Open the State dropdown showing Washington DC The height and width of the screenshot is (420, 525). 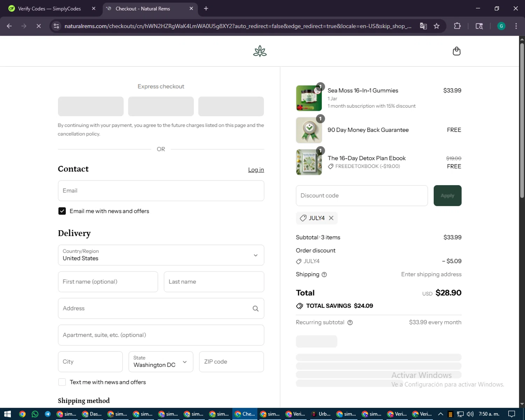click(161, 362)
